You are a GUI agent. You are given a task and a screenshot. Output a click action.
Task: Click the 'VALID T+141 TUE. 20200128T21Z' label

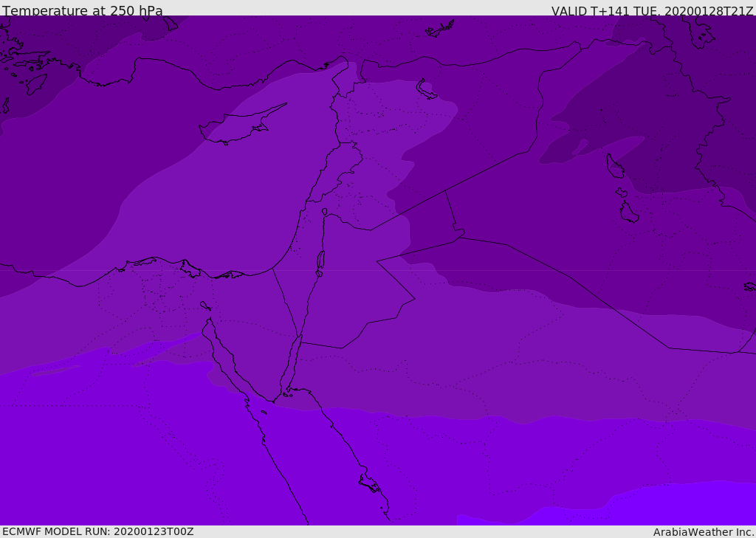(653, 11)
